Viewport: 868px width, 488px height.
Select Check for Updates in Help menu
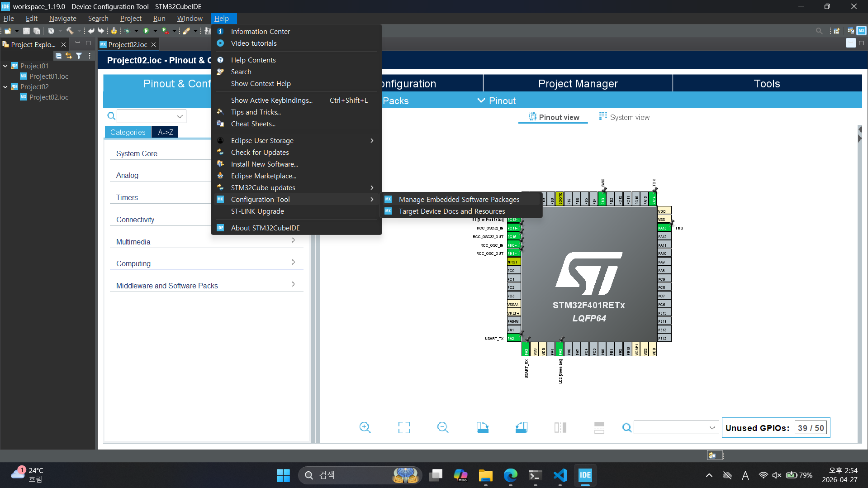pos(296,152)
